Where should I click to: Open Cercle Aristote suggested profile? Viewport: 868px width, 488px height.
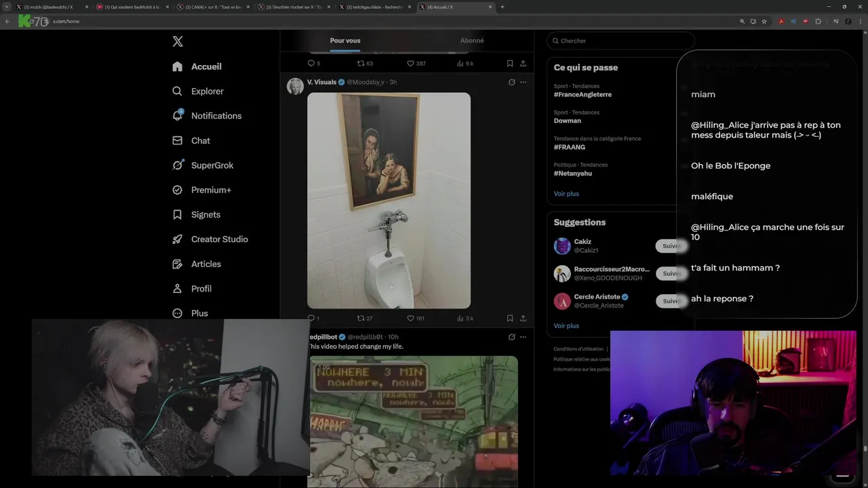click(x=597, y=297)
